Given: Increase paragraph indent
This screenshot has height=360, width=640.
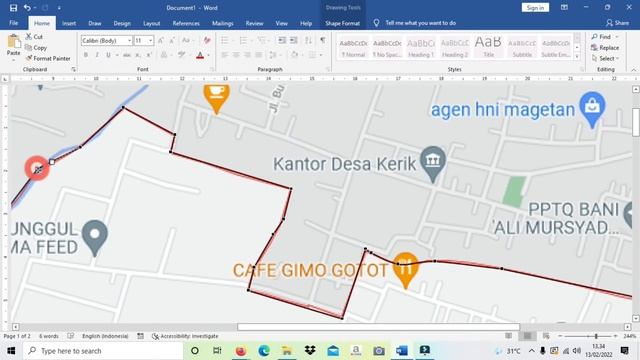Looking at the screenshot, I should pyautogui.click(x=293, y=40).
